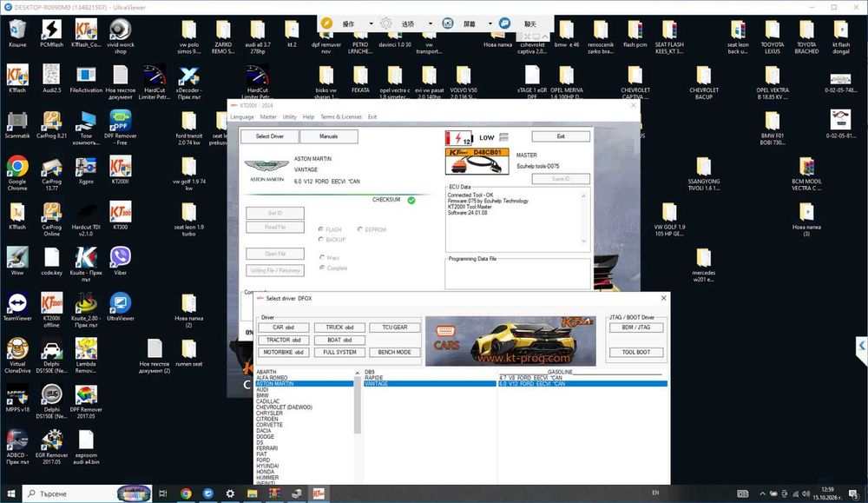This screenshot has width=868, height=503.
Task: Select RAPIDE in the model list
Action: point(374,378)
